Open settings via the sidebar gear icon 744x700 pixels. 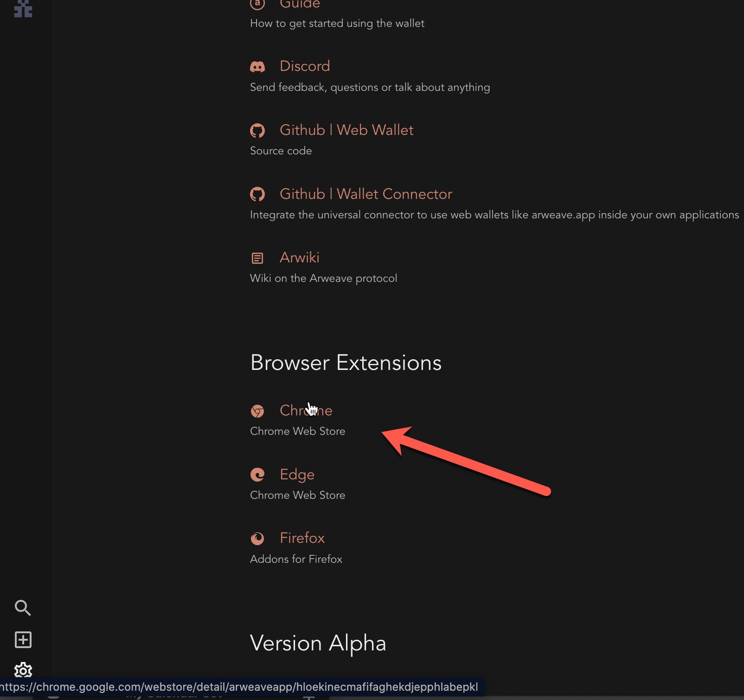pyautogui.click(x=23, y=670)
